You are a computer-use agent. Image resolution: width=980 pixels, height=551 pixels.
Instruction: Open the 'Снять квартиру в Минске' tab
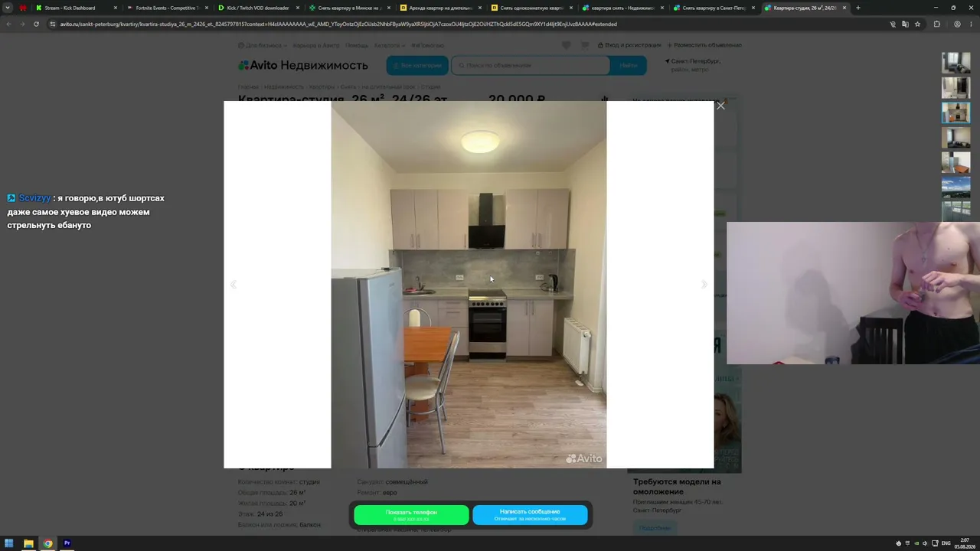point(349,8)
